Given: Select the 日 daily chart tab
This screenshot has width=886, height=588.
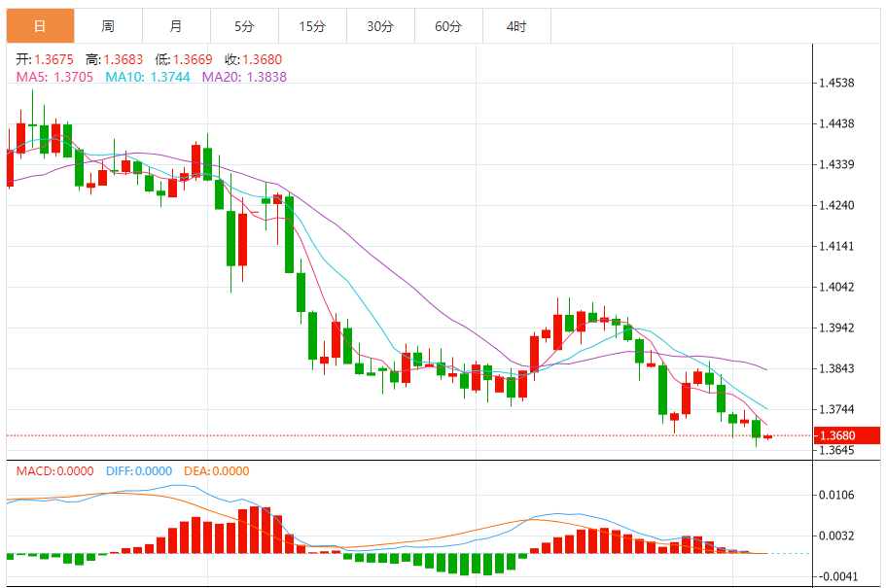Looking at the screenshot, I should (40, 26).
